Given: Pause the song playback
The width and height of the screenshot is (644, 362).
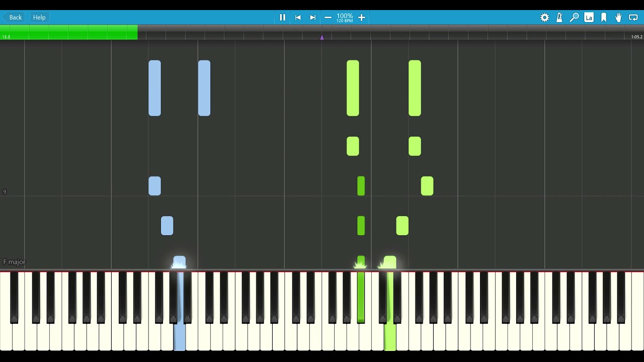Looking at the screenshot, I should click(x=283, y=17).
